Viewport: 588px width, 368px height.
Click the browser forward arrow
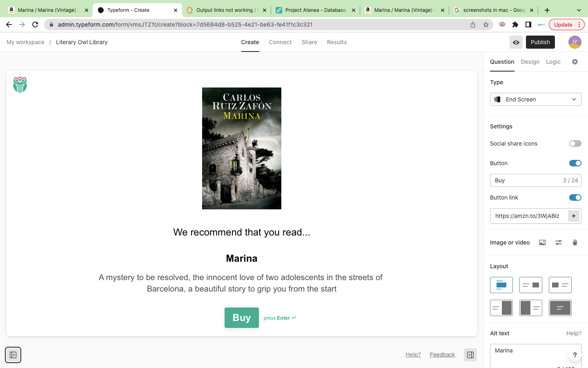pos(22,25)
